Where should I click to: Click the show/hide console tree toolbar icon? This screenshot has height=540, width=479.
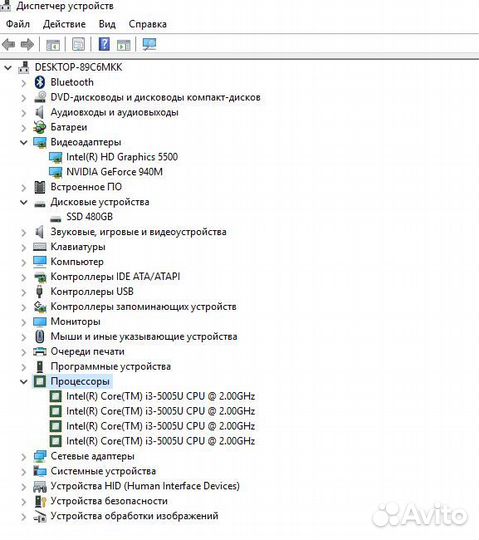(x=53, y=45)
